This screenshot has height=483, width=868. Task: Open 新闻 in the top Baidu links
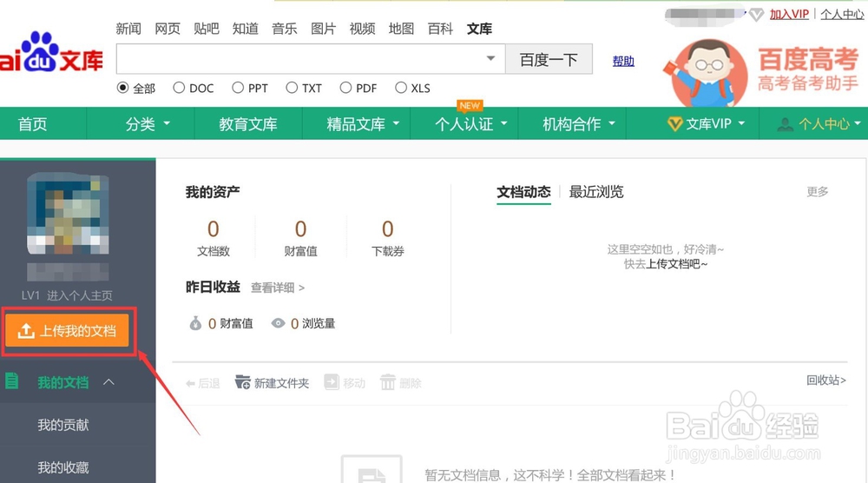pyautogui.click(x=128, y=29)
